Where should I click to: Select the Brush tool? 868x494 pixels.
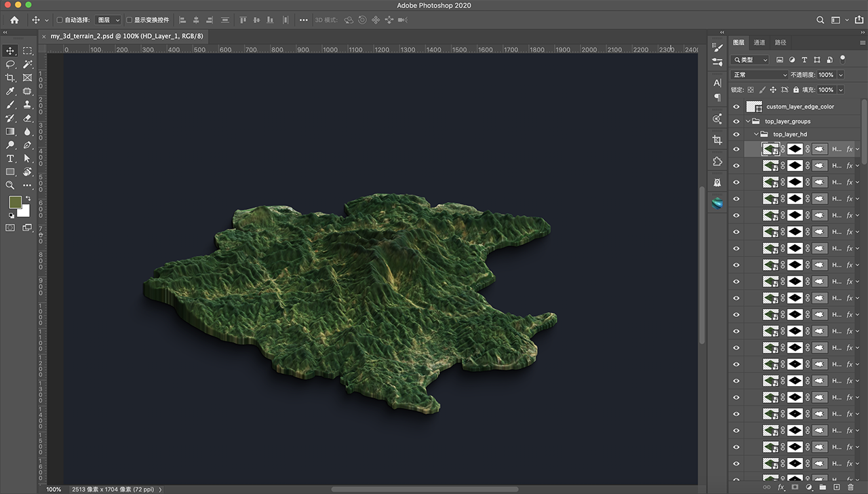tap(10, 104)
